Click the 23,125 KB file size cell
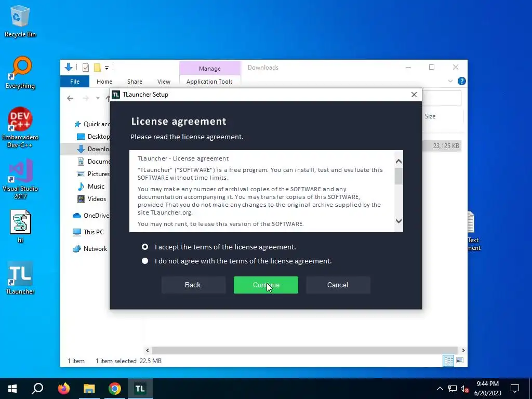532x399 pixels. [445, 146]
